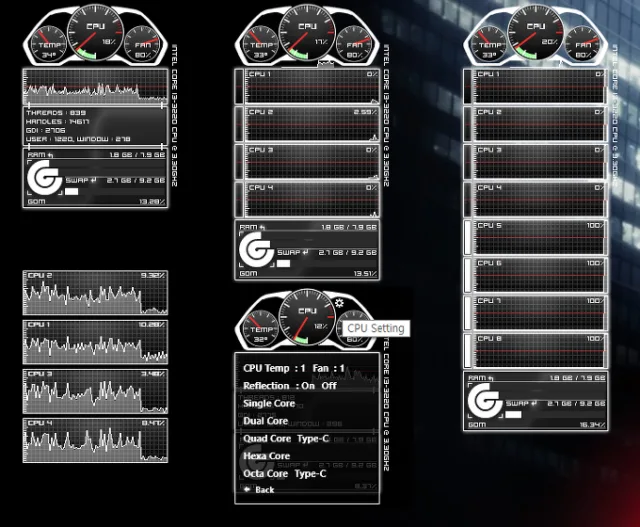Image resolution: width=640 pixels, height=527 pixels.
Task: Click the GOM 13.51% usage value
Action: [365, 274]
